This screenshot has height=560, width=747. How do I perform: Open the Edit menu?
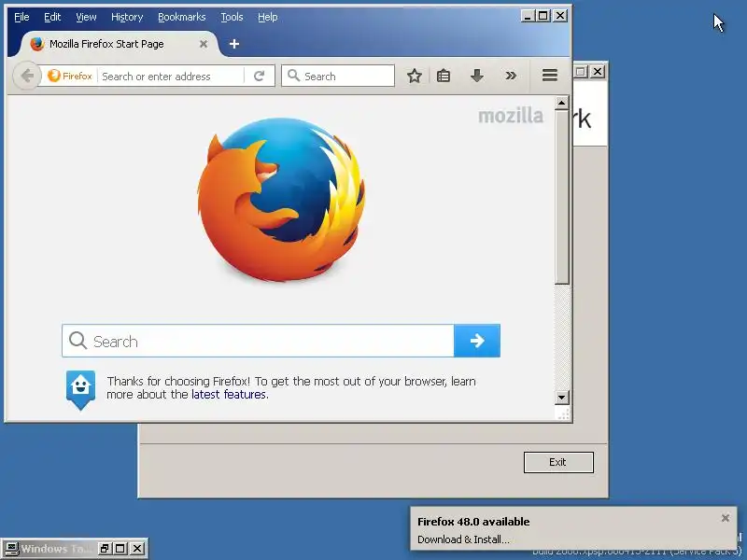click(x=52, y=17)
